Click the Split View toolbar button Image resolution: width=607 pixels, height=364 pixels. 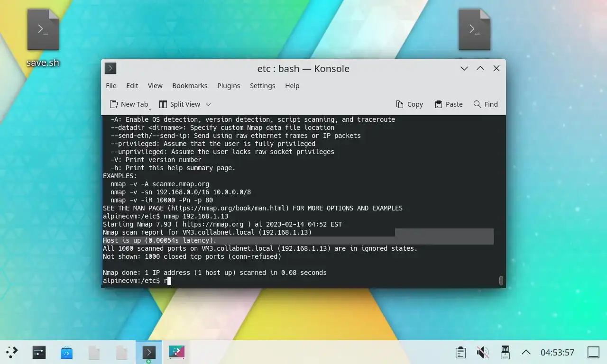click(179, 104)
